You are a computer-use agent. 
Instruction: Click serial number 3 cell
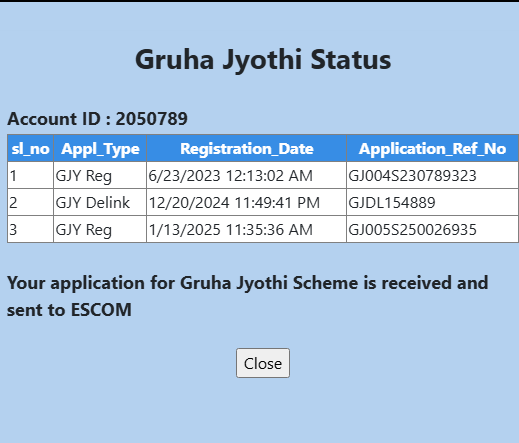click(30, 229)
